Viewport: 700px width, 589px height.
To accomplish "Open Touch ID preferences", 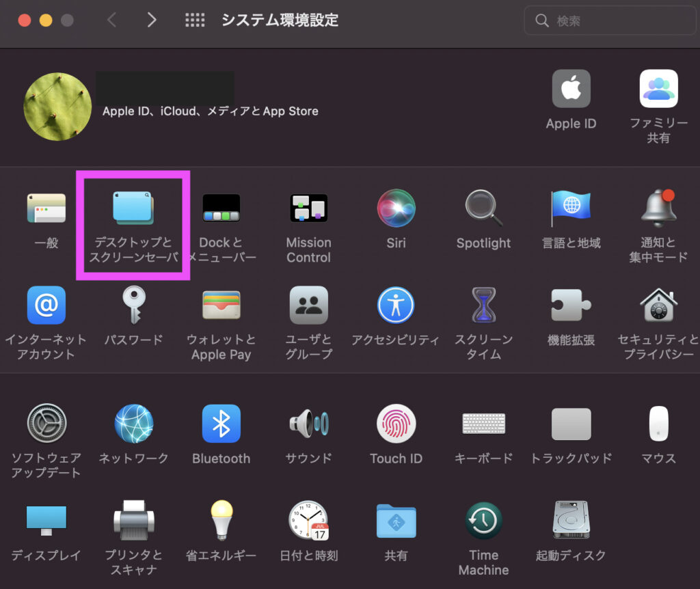I will [396, 424].
